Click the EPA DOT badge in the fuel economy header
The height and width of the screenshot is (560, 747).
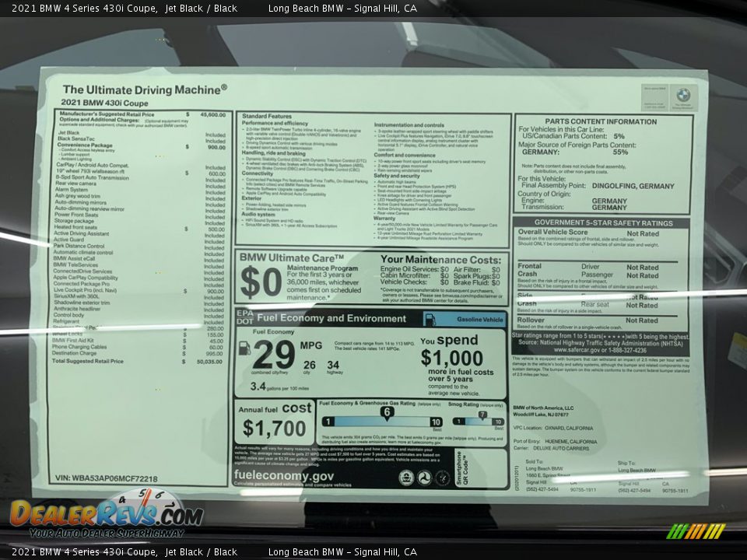pos(245,317)
